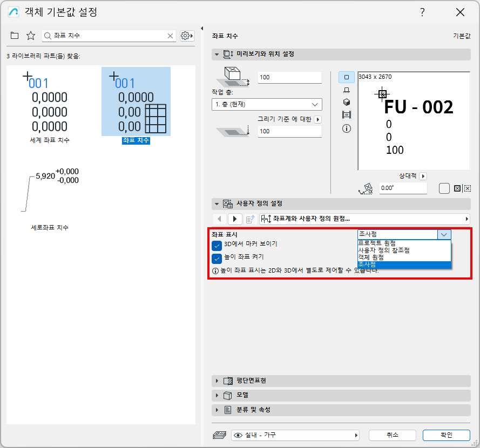Uncheck 높이 좌표 켜기
480x448 pixels.
pyautogui.click(x=217, y=259)
